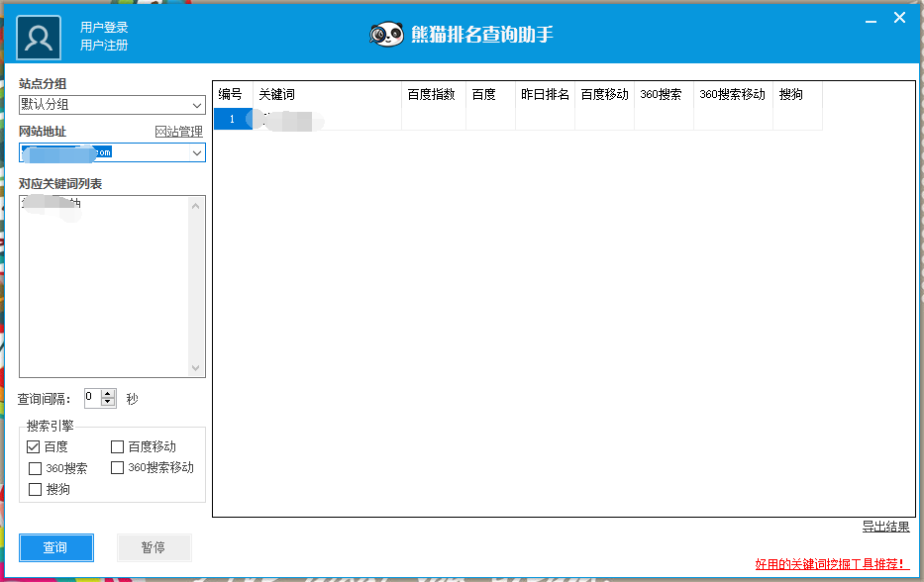This screenshot has height=582, width=924.
Task: Click the 关键词 column header
Action: point(327,94)
